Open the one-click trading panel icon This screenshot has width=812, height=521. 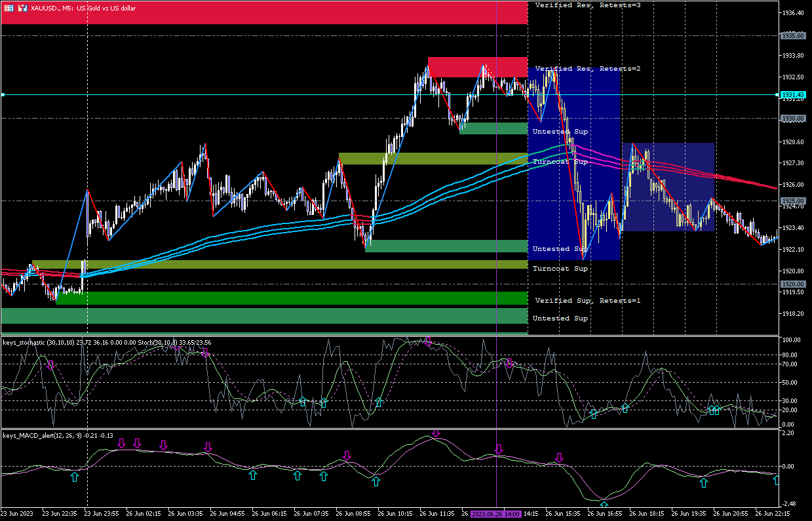pos(22,8)
